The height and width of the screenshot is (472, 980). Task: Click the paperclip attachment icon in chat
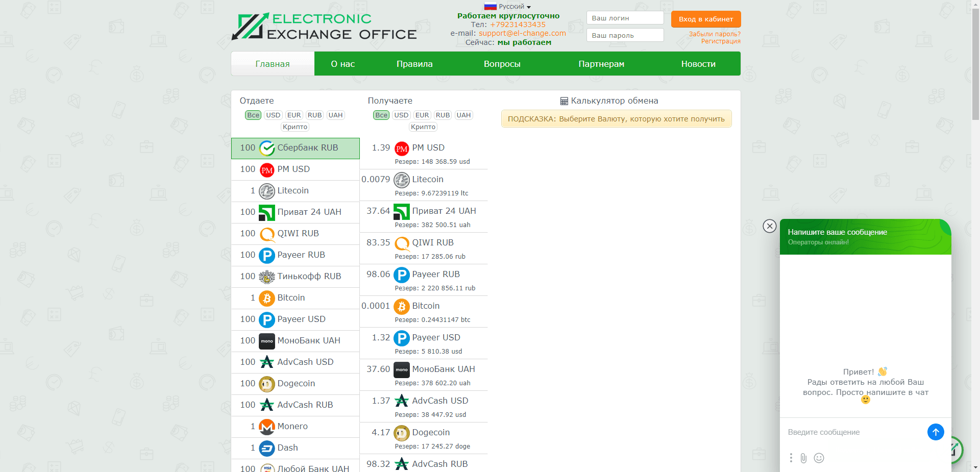point(804,458)
